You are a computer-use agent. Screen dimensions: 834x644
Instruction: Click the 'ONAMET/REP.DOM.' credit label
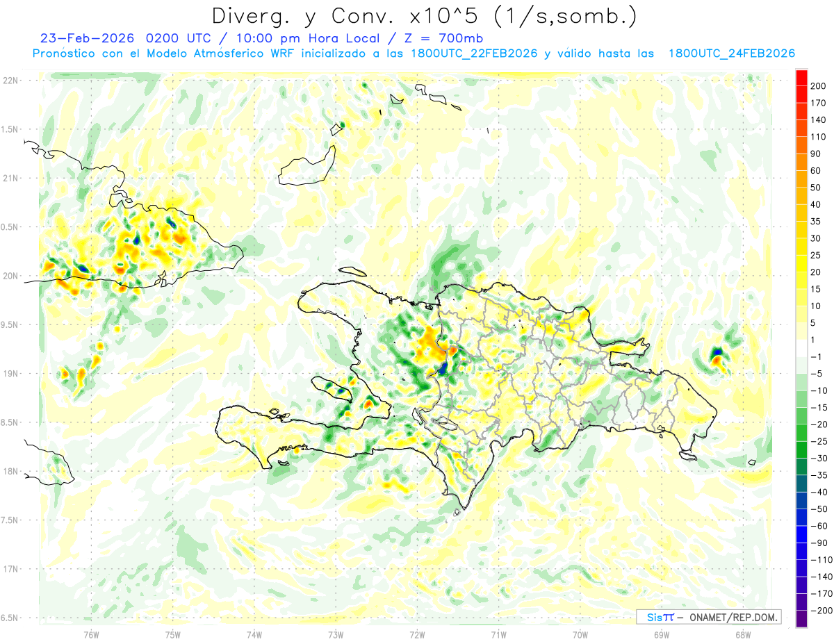pyautogui.click(x=733, y=618)
